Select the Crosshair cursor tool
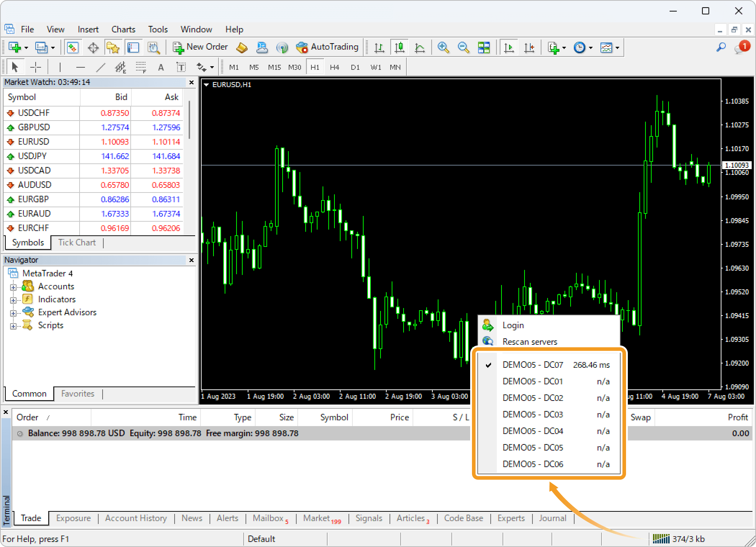Screen dimensions: 756x547 [36, 67]
